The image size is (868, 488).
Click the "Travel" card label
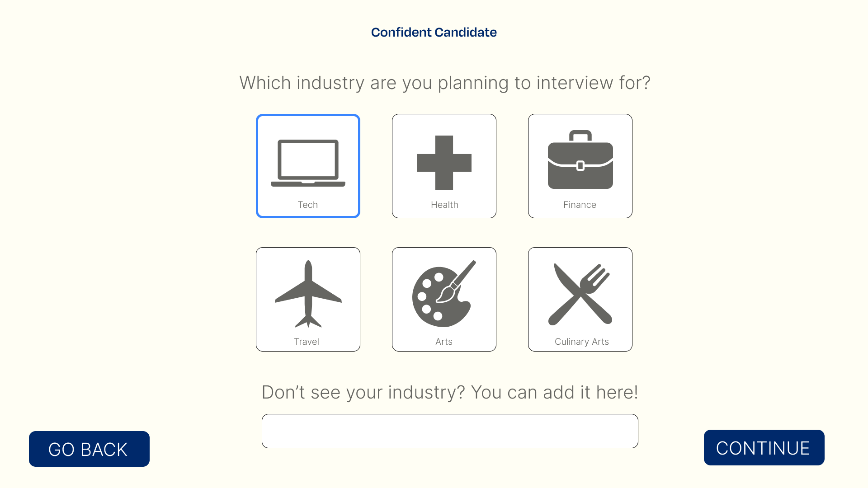(x=307, y=342)
